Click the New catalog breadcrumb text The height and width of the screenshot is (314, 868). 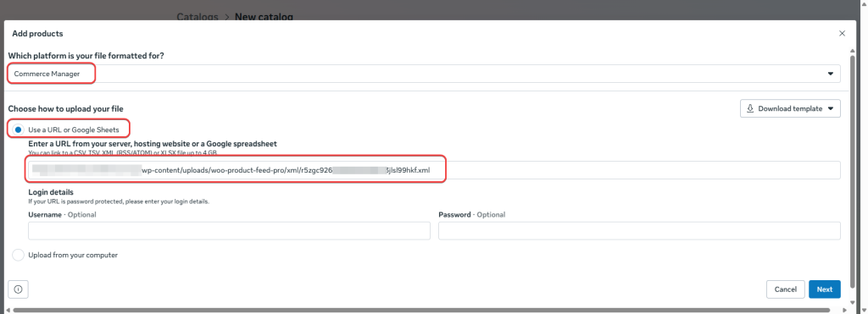pos(264,17)
